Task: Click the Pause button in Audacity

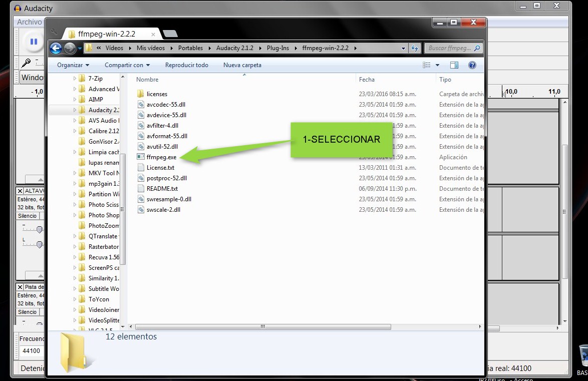Action: point(33,41)
